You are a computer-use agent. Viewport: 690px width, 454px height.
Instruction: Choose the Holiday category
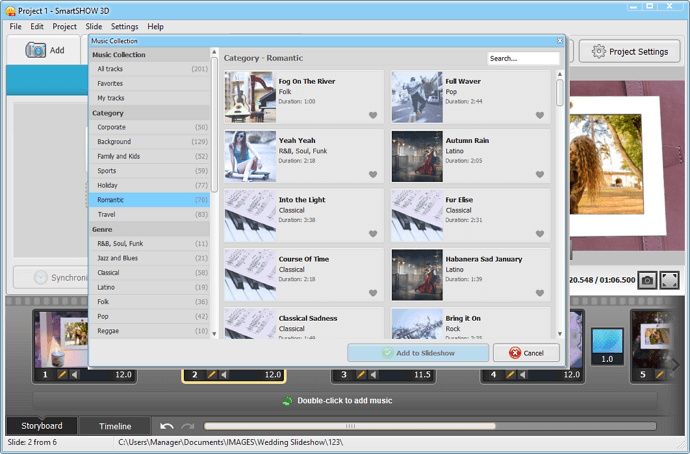point(150,185)
